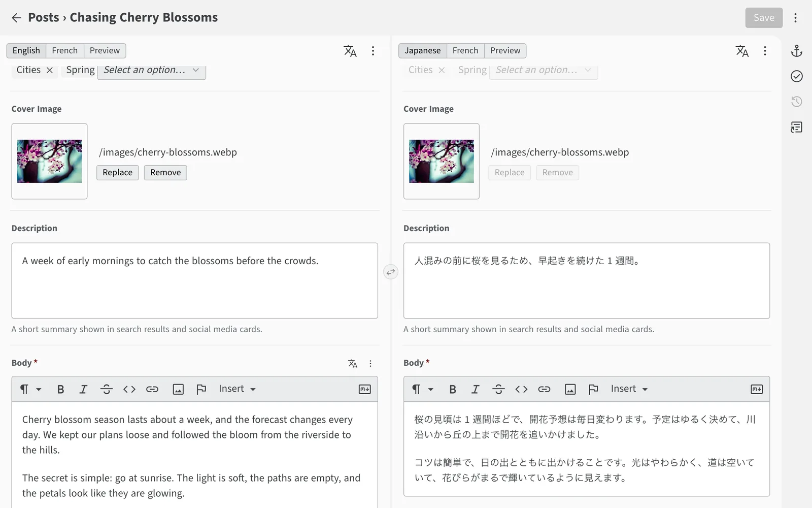The height and width of the screenshot is (508, 812).
Task: Open the kebab menu in the English pane header
Action: point(373,51)
